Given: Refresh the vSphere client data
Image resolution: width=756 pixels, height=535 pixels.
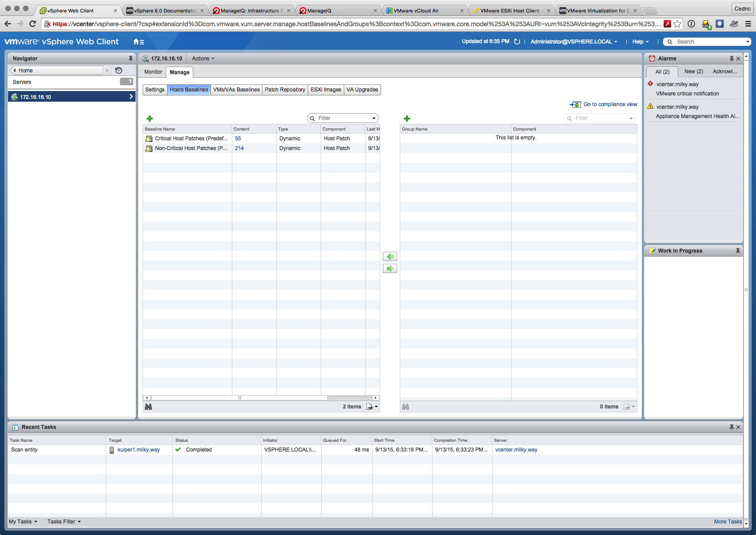Looking at the screenshot, I should click(x=517, y=42).
